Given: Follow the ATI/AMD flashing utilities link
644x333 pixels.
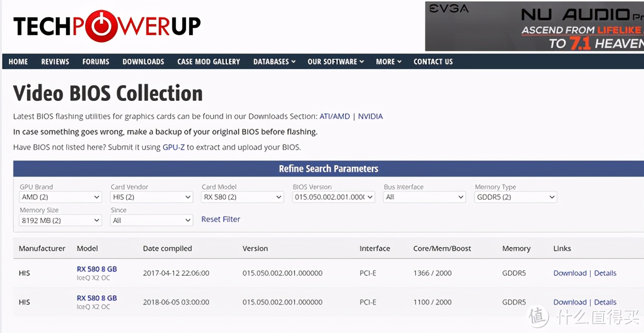Looking at the screenshot, I should pyautogui.click(x=335, y=116).
